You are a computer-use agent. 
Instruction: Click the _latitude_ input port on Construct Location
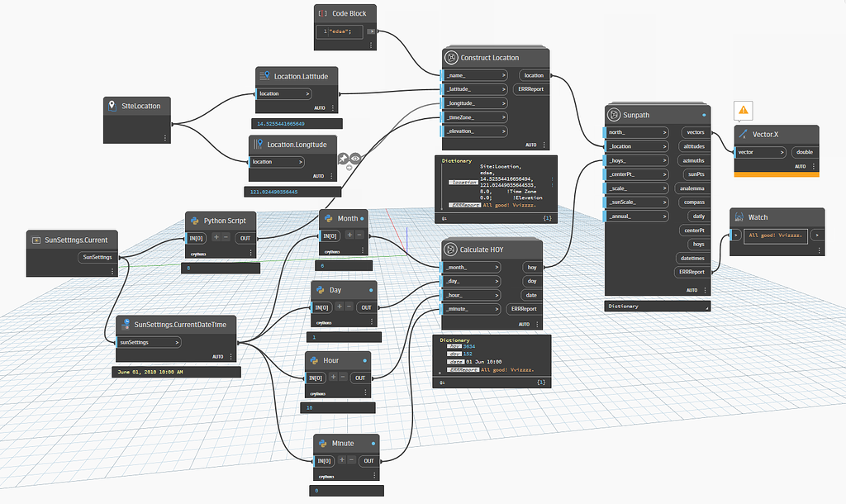click(x=475, y=89)
